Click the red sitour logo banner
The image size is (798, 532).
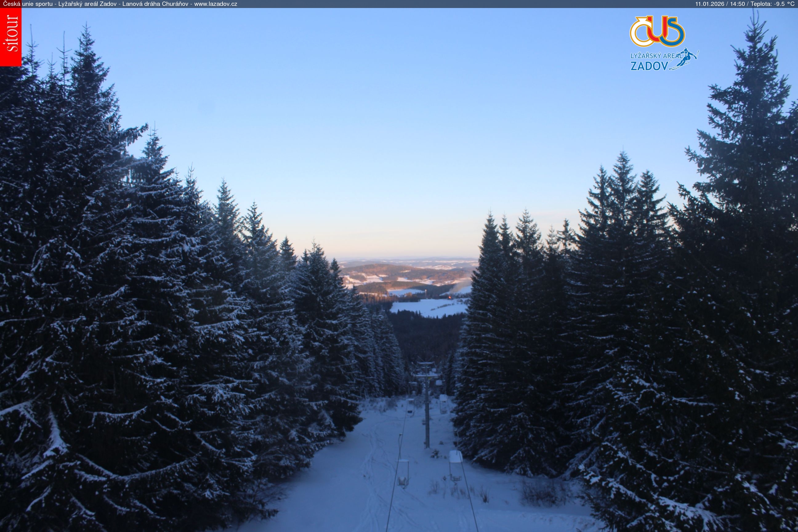click(x=10, y=37)
